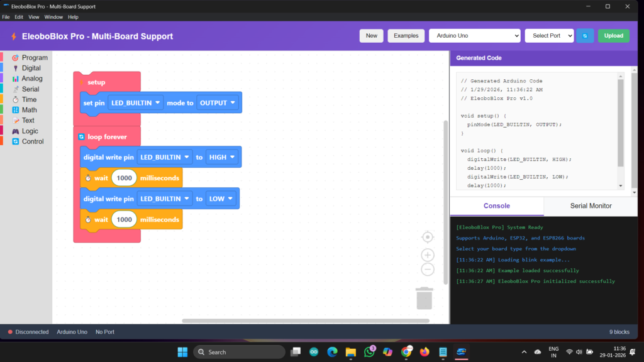Switch to the Serial Monitor tab
This screenshot has height=362, width=644.
pos(591,206)
